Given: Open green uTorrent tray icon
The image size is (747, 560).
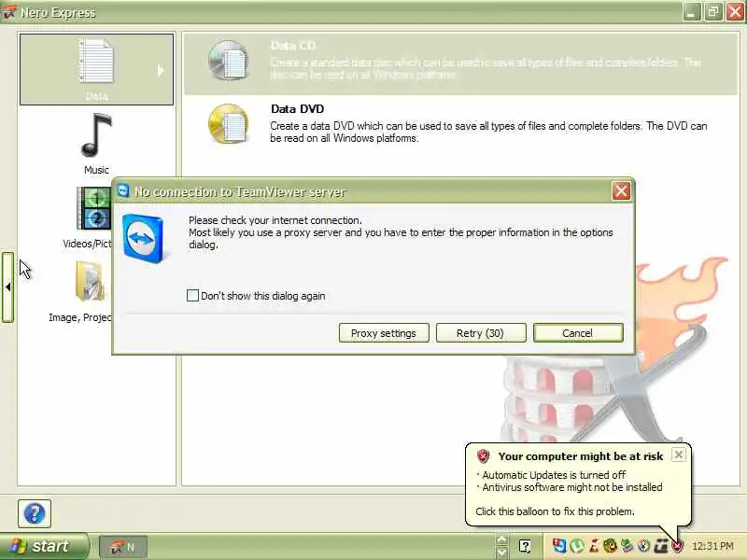Looking at the screenshot, I should tap(577, 546).
